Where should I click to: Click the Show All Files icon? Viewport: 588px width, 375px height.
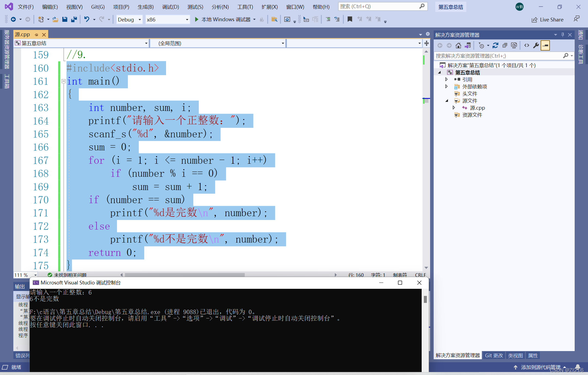[x=514, y=45]
